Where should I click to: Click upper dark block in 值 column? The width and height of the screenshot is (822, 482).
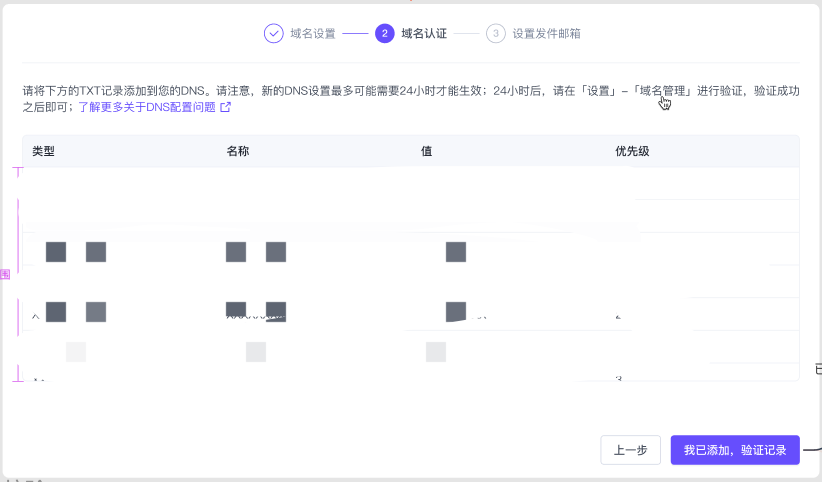coord(456,252)
